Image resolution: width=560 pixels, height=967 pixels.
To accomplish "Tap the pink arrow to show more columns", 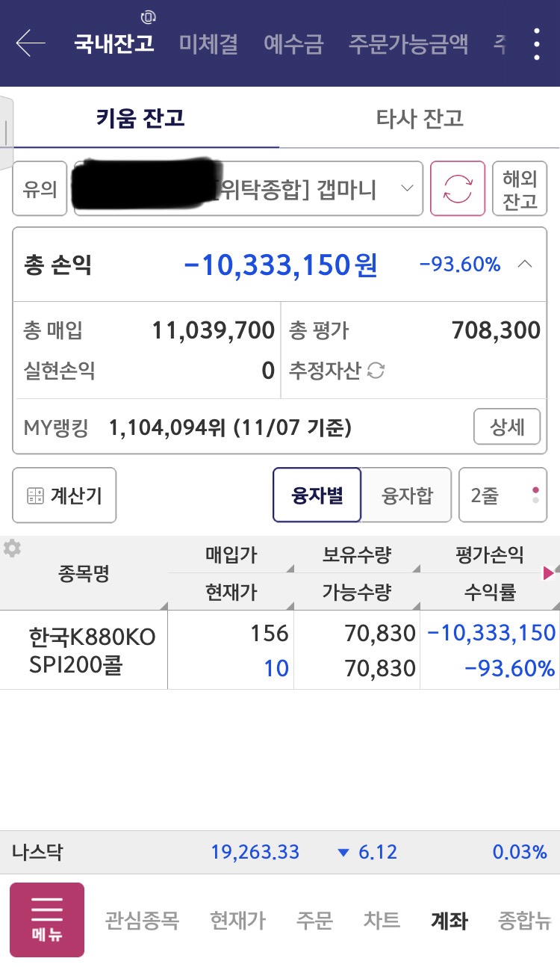I will 549,572.
